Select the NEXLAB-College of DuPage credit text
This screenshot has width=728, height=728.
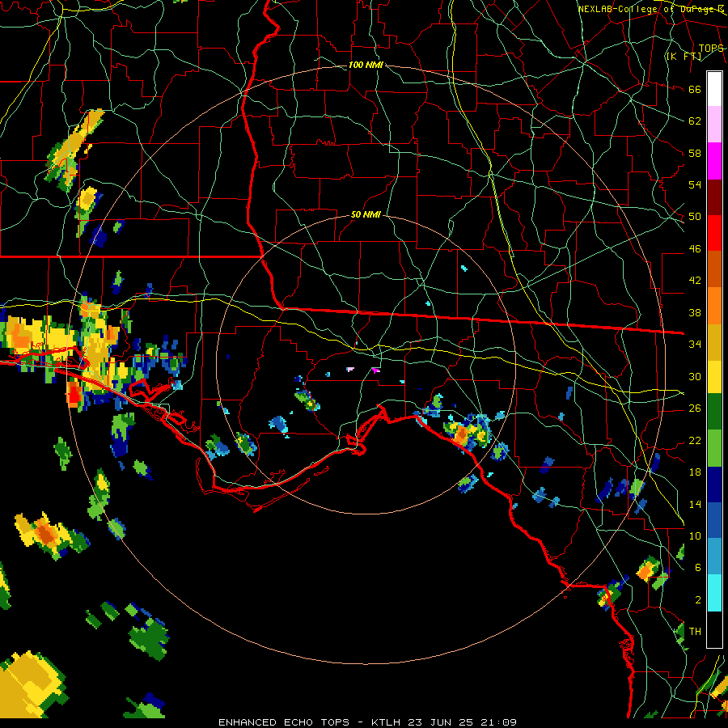pos(651,9)
